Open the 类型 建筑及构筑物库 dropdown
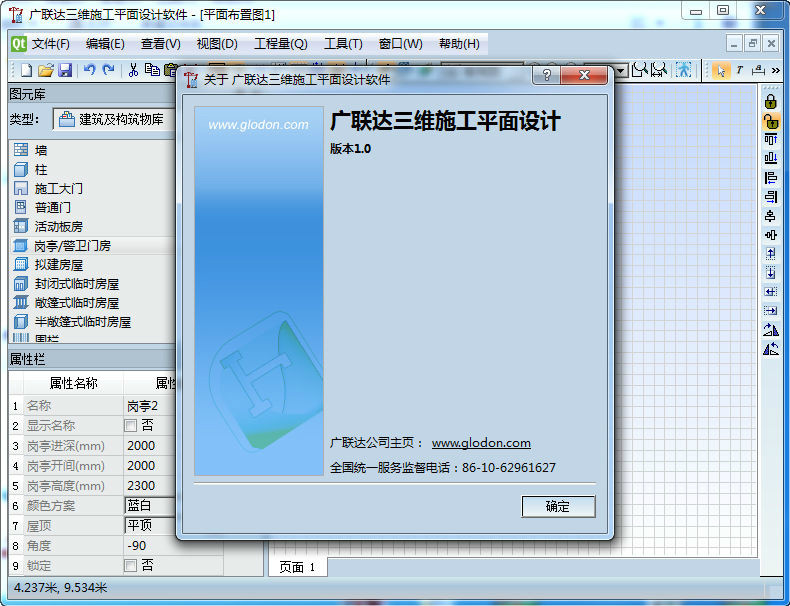Screen dimensions: 790x606 pos(115,119)
